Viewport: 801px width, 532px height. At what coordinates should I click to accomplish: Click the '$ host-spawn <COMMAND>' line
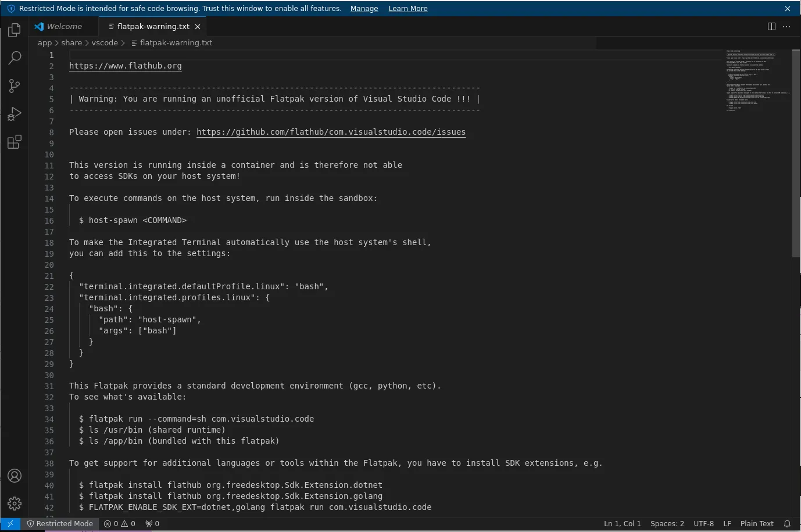[x=133, y=220]
